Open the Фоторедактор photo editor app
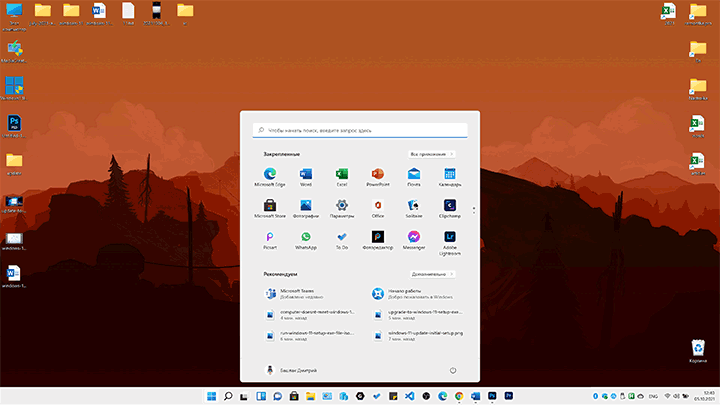Viewport: 720px width, 405px height. point(378,240)
